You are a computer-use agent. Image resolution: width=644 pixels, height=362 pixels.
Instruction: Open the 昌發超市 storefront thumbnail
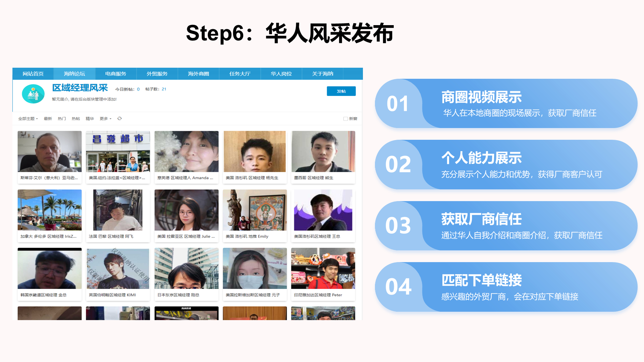pos(118,152)
